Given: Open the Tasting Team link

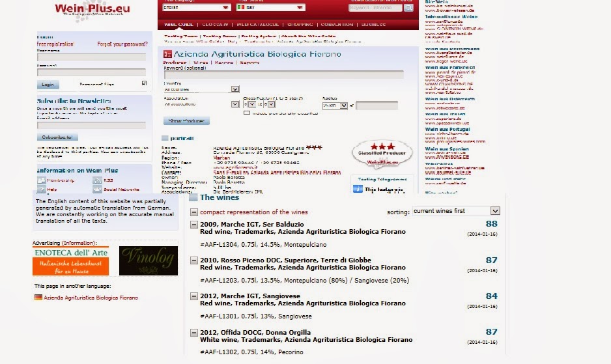Looking at the screenshot, I should (181, 36).
